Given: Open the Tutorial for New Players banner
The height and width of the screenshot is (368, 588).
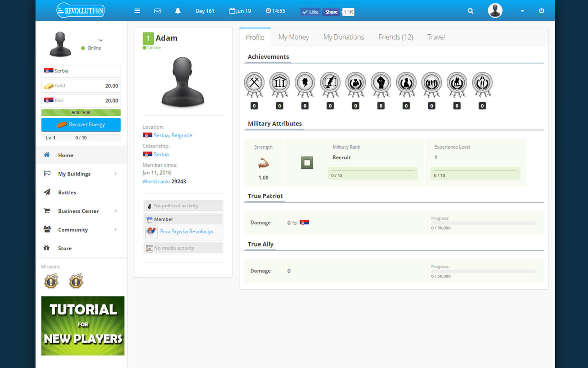Looking at the screenshot, I should [x=83, y=326].
